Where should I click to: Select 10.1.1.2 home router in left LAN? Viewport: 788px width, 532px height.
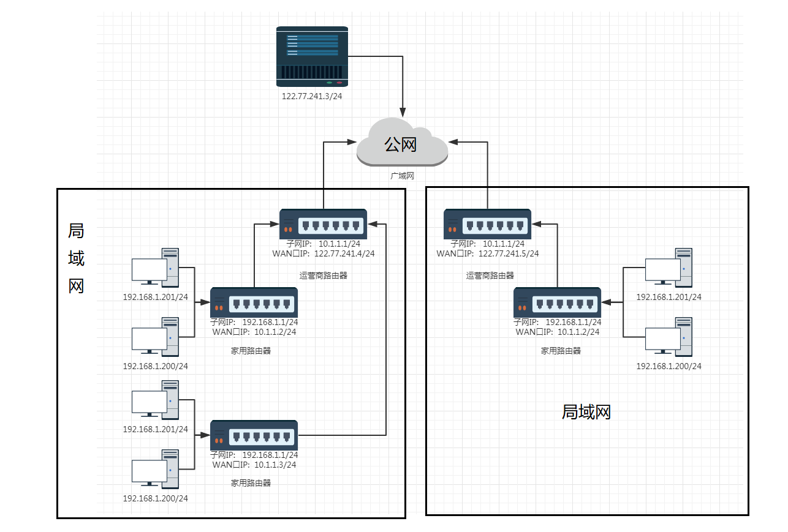pyautogui.click(x=254, y=302)
